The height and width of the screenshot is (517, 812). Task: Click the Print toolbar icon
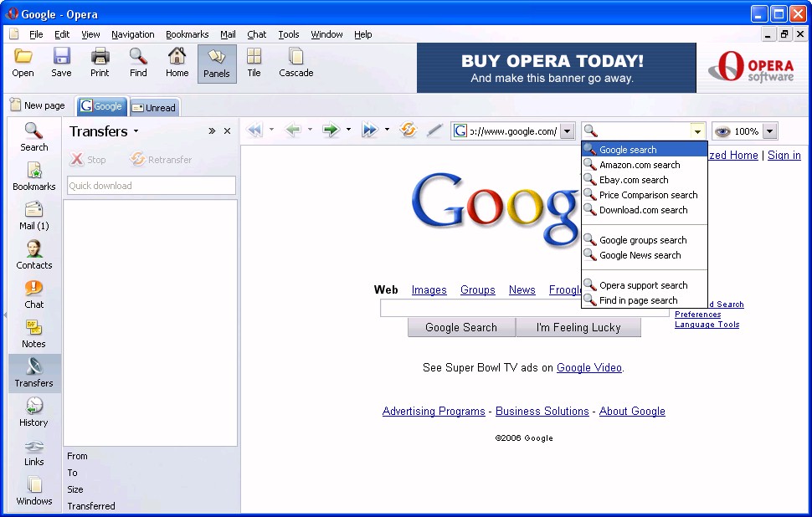click(100, 63)
